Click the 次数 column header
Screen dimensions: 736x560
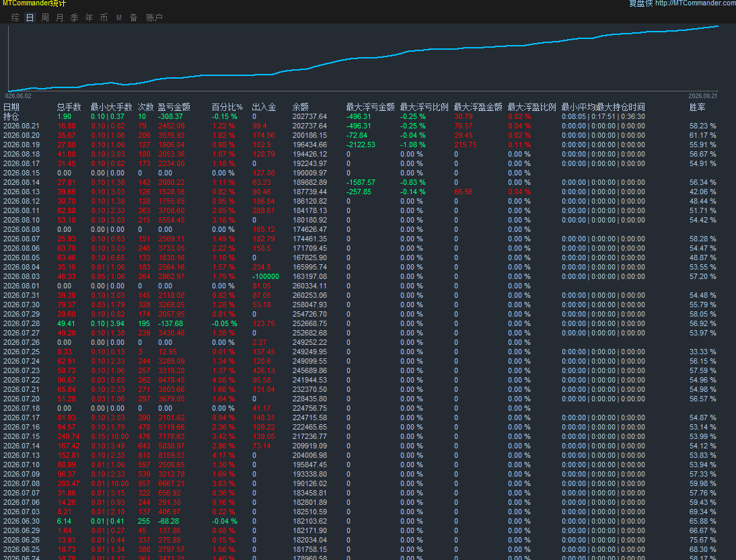(x=145, y=107)
